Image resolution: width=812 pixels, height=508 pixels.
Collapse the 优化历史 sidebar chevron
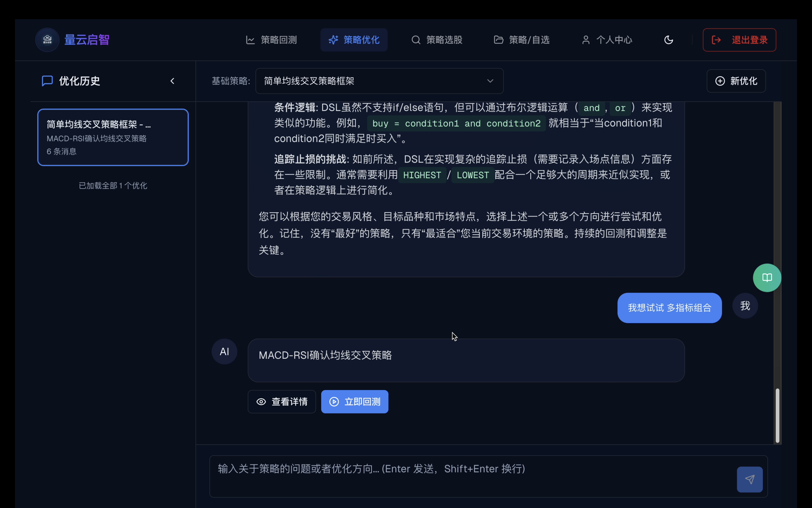click(x=172, y=81)
